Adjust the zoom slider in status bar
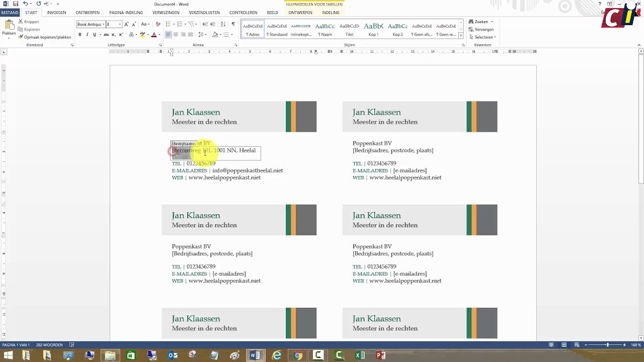This screenshot has height=362, width=644. coord(607,345)
